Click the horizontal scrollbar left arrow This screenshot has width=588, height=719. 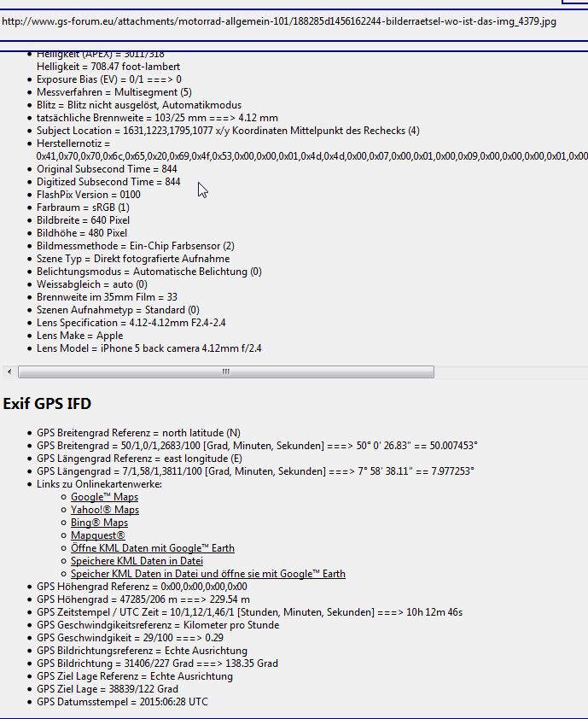coord(9,371)
